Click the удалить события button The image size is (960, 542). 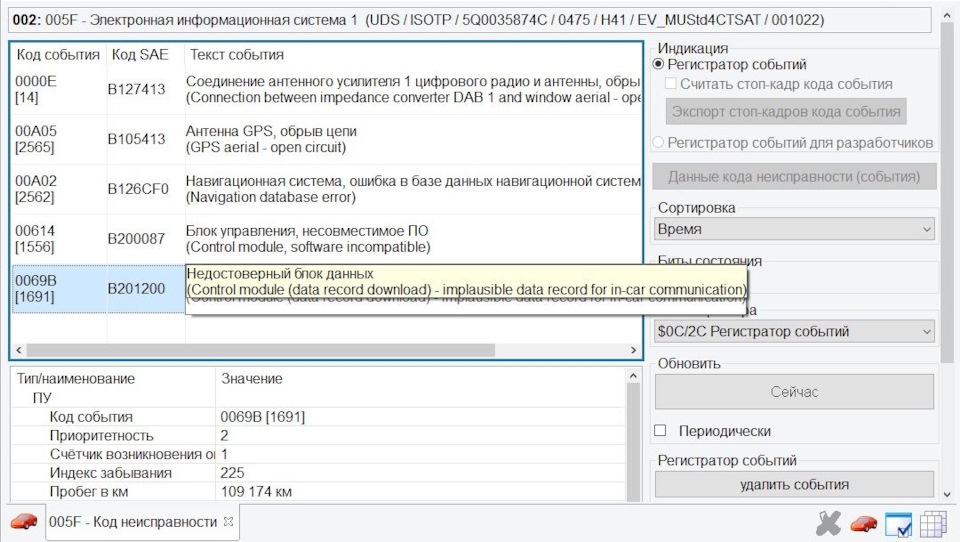794,484
